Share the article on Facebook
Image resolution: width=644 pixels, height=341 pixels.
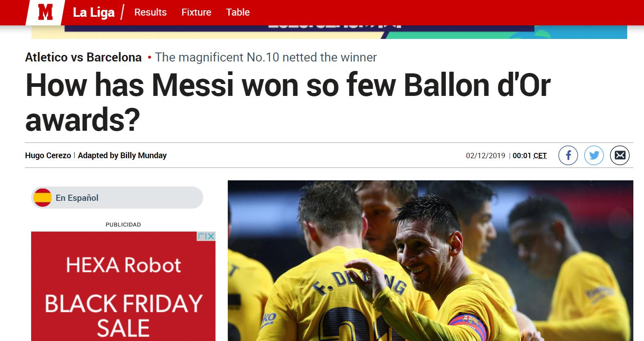click(x=568, y=155)
